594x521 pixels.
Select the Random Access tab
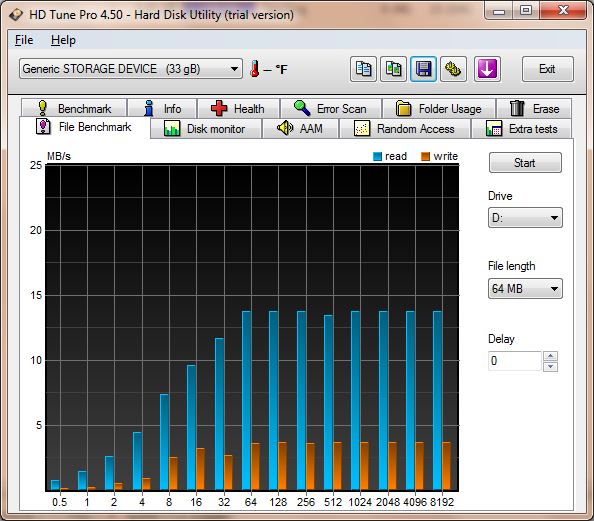[405, 129]
